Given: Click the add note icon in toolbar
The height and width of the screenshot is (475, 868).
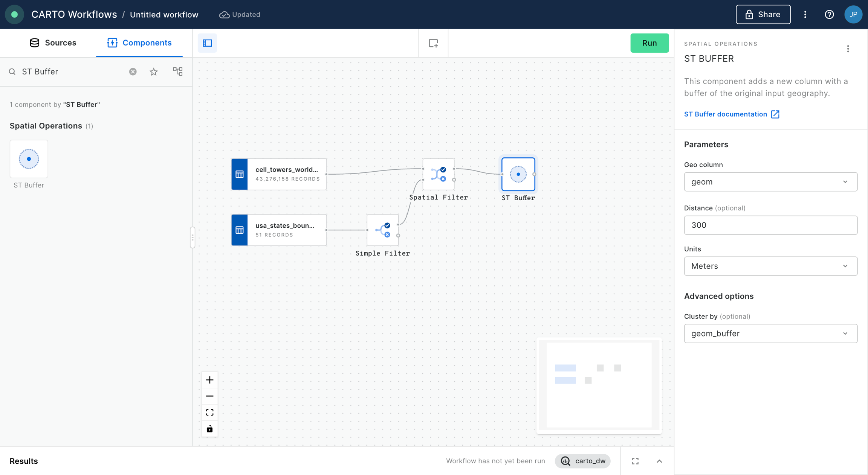Looking at the screenshot, I should pyautogui.click(x=433, y=43).
